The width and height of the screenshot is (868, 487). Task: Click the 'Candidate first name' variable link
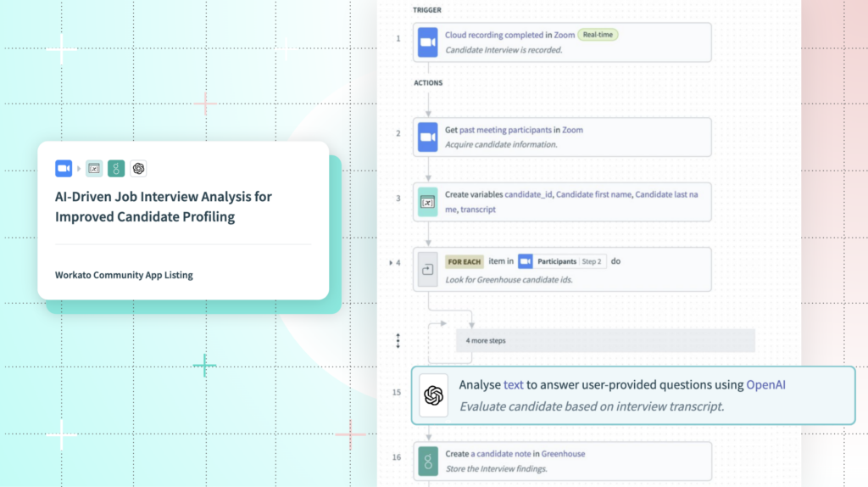[593, 194]
